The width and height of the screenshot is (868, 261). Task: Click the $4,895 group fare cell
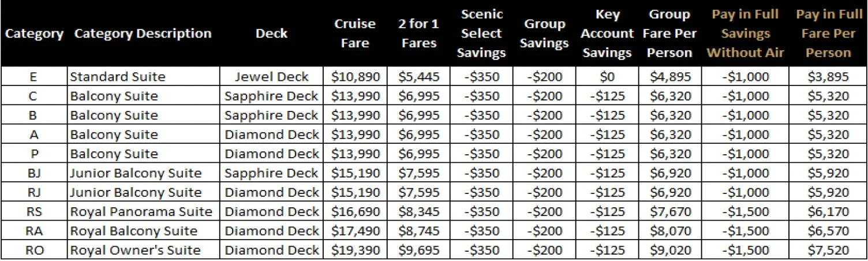pyautogui.click(x=669, y=76)
